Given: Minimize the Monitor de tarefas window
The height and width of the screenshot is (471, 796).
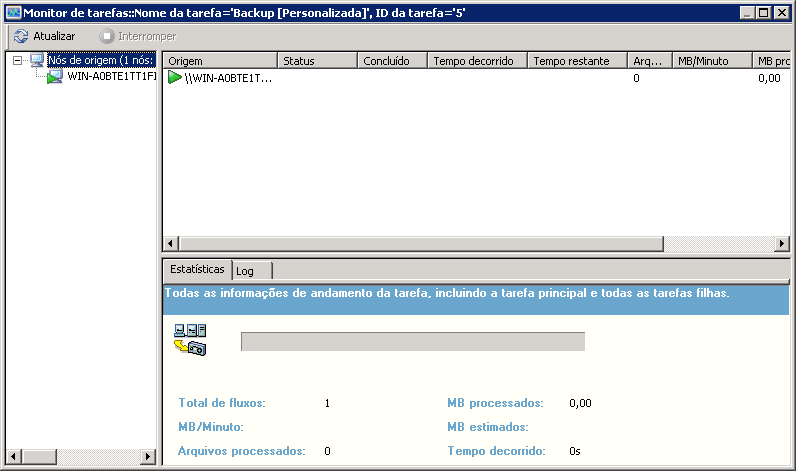Looking at the screenshot, I should [747, 13].
